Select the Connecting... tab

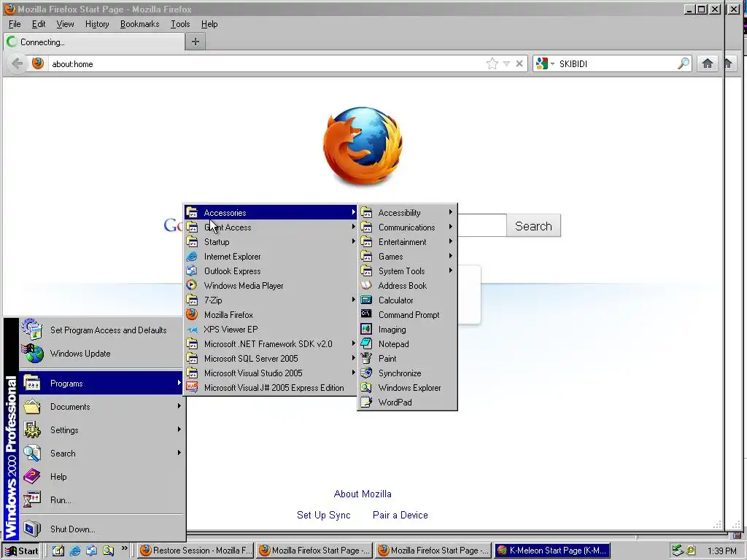pos(94,42)
